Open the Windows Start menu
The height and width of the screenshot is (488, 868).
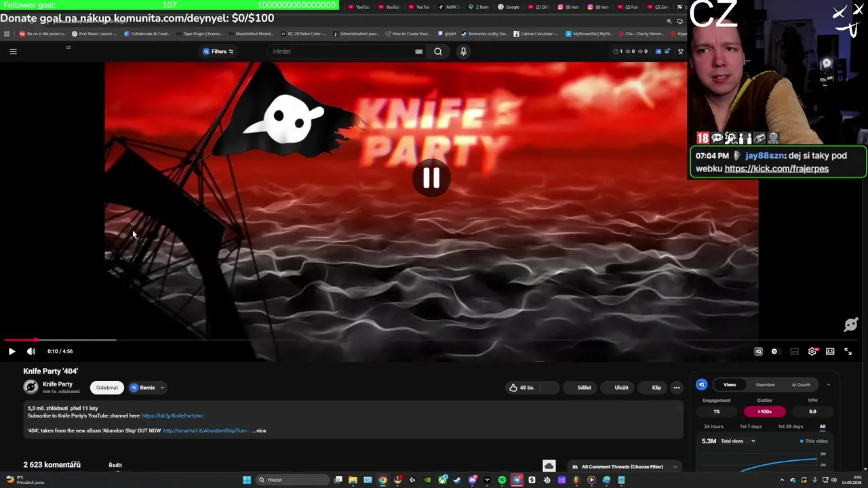247,480
